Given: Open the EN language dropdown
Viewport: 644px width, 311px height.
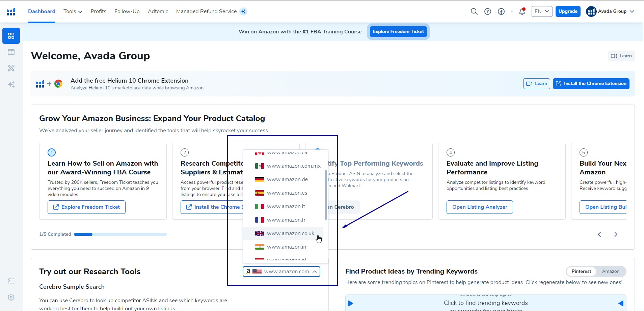Looking at the screenshot, I should (x=542, y=11).
